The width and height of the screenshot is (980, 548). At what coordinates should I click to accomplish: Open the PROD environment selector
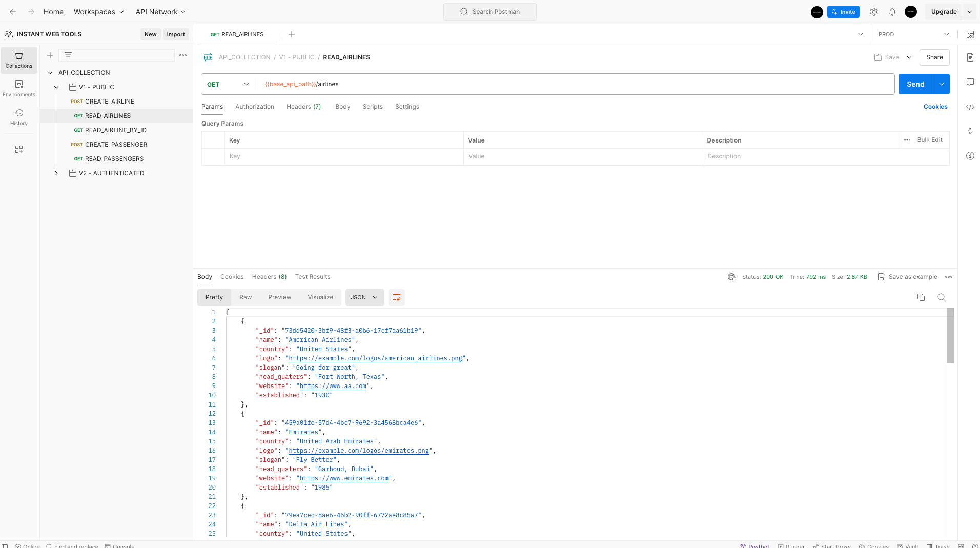tap(914, 34)
